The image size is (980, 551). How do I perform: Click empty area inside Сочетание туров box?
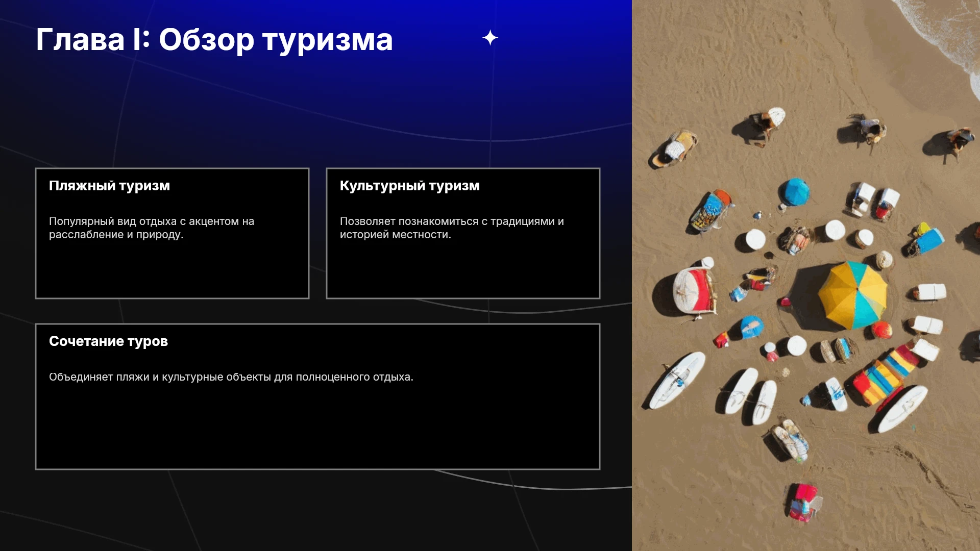317,429
